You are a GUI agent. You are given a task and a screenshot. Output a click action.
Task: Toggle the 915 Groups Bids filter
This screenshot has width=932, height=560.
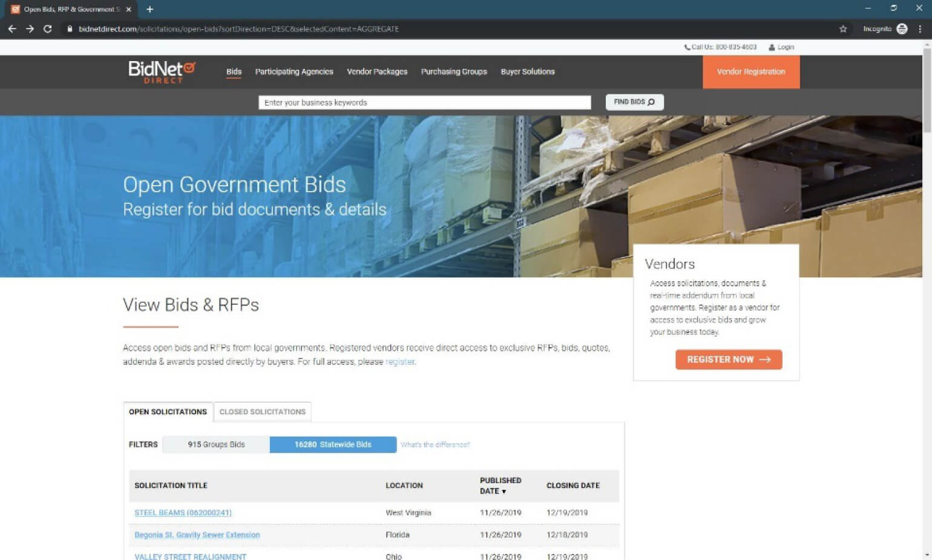click(x=216, y=444)
